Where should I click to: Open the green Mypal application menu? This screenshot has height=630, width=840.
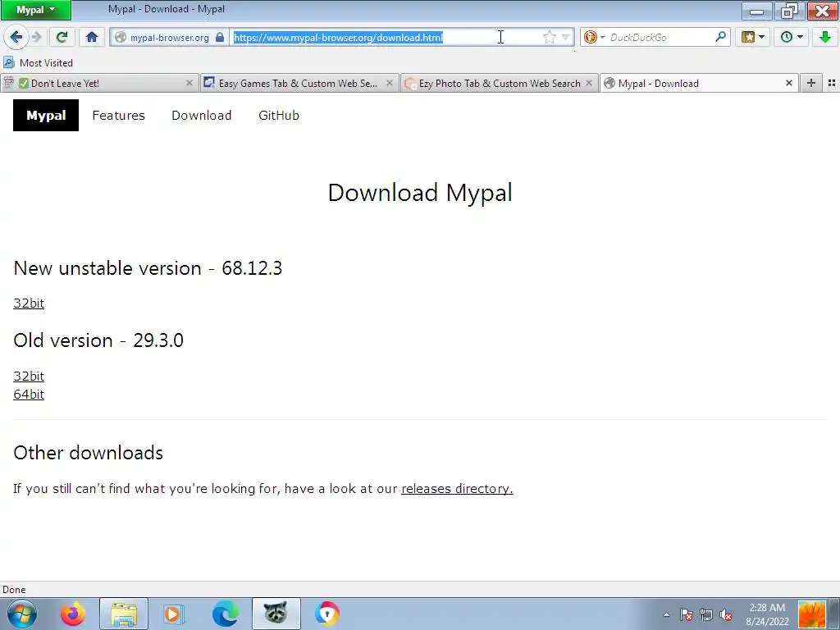point(35,10)
